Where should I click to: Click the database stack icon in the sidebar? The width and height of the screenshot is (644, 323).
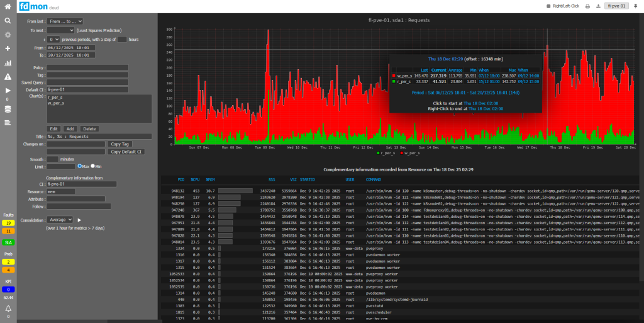8,109
